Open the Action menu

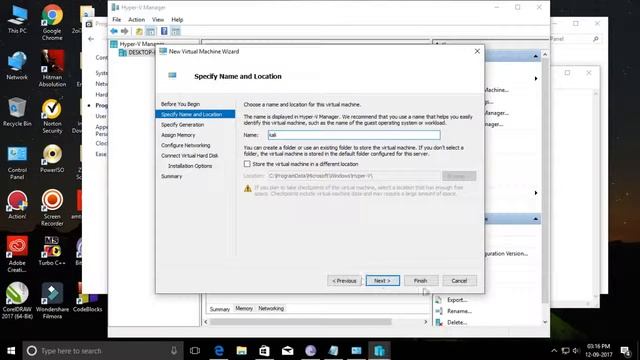[136, 19]
